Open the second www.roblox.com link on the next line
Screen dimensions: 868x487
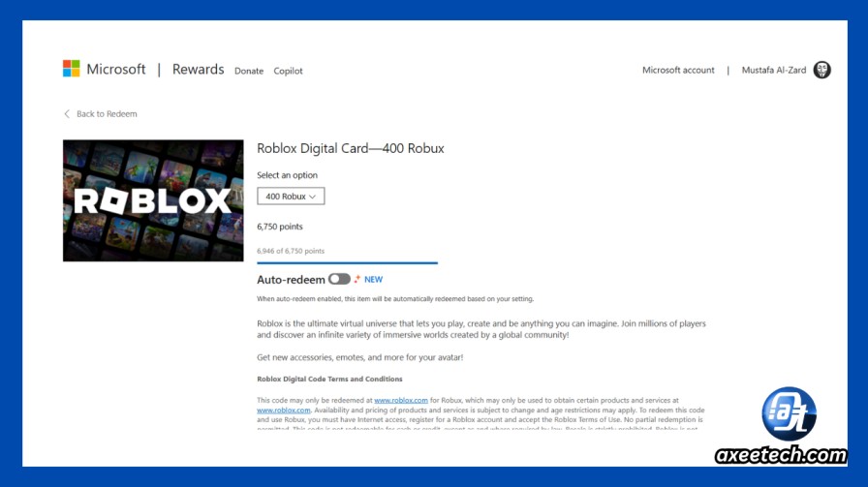click(284, 411)
